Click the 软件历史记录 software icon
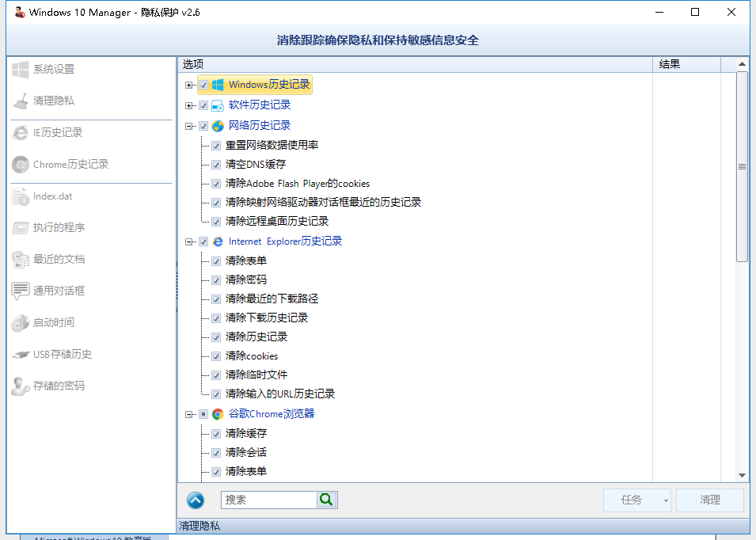Viewport: 756px width, 540px height. [x=218, y=105]
